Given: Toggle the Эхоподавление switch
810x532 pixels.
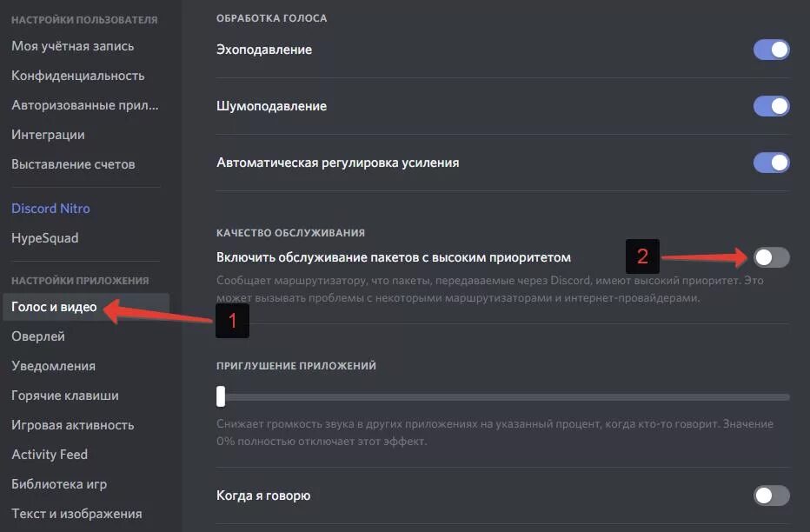Looking at the screenshot, I should click(x=771, y=50).
